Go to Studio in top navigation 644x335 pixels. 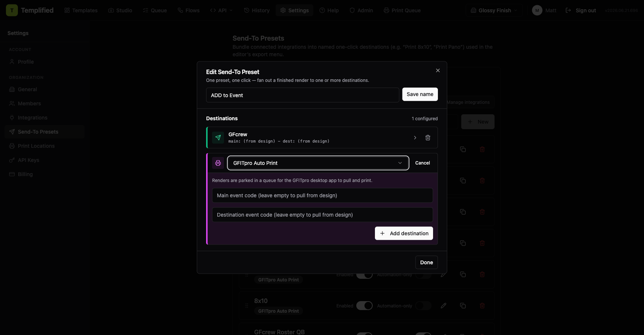coord(120,10)
